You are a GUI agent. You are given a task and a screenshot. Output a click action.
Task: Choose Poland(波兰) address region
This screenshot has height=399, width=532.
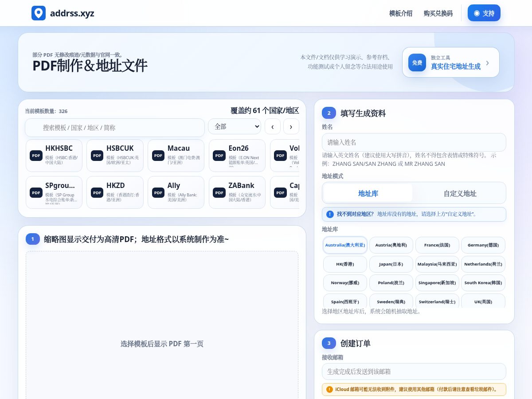(391, 283)
